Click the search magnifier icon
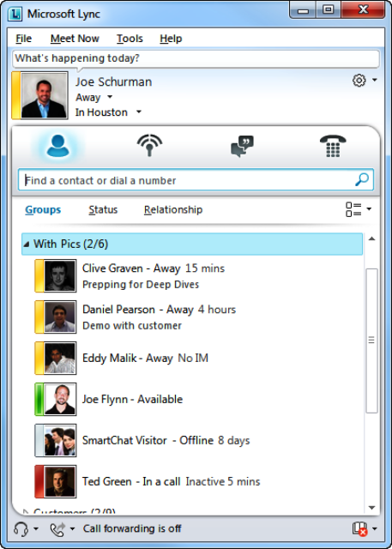392x549 pixels. point(362,179)
